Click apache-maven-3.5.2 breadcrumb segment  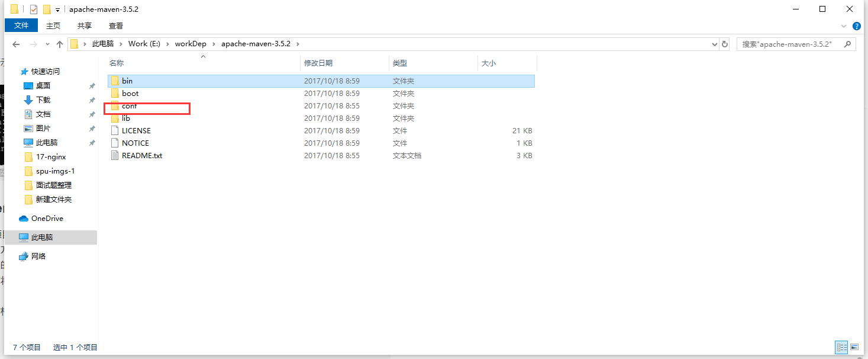click(257, 44)
